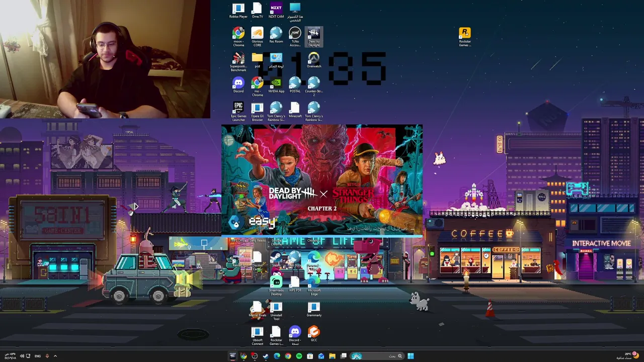This screenshot has height=362, width=644.
Task: Launch Overwatch from the desktop
Action: (313, 60)
